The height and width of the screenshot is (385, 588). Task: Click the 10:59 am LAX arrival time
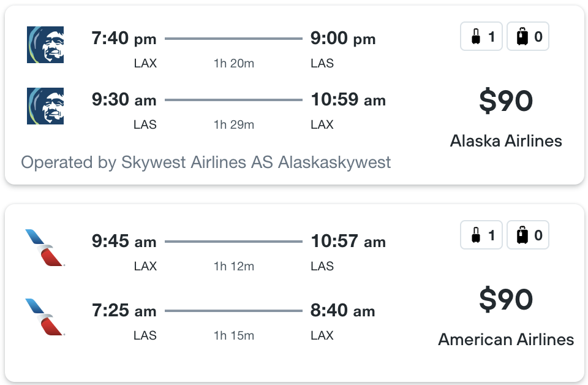click(348, 100)
